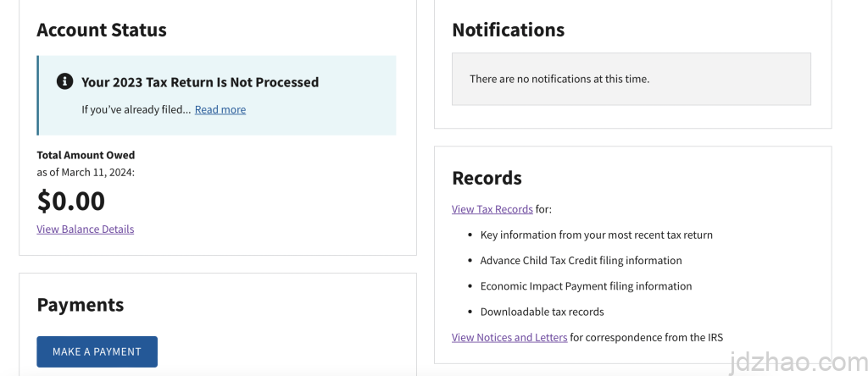
Task: Click the $0.00 amount owed
Action: (71, 201)
